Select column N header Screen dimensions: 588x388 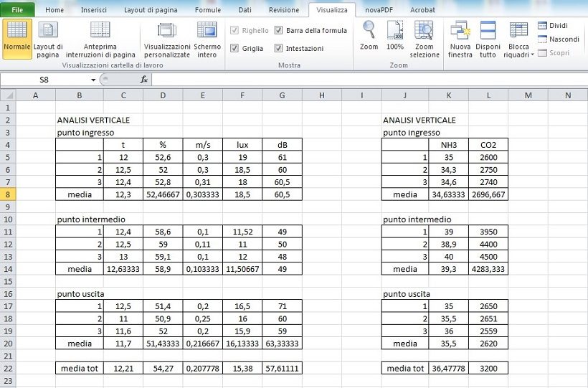pyautogui.click(x=568, y=95)
